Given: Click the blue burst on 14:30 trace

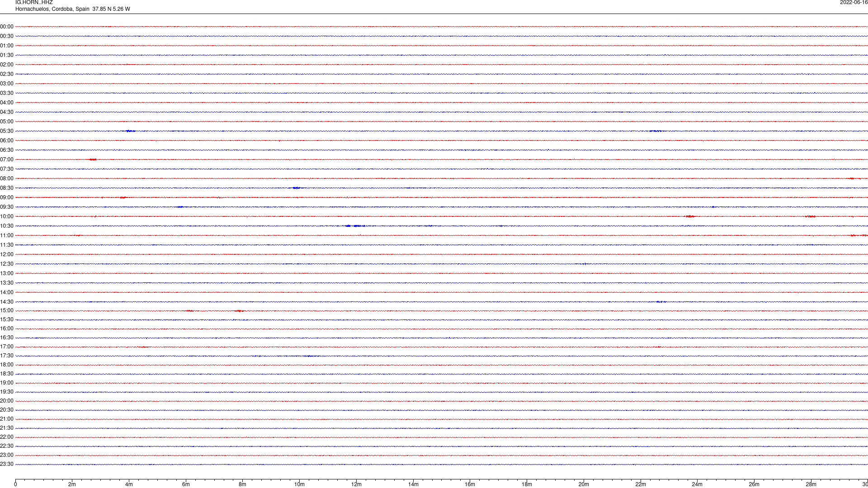Looking at the screenshot, I should click(x=661, y=302).
